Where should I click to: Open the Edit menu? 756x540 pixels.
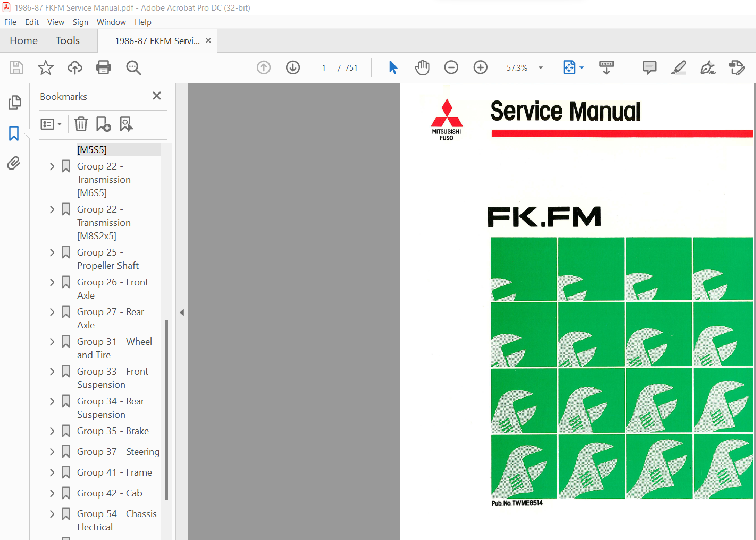tap(32, 22)
